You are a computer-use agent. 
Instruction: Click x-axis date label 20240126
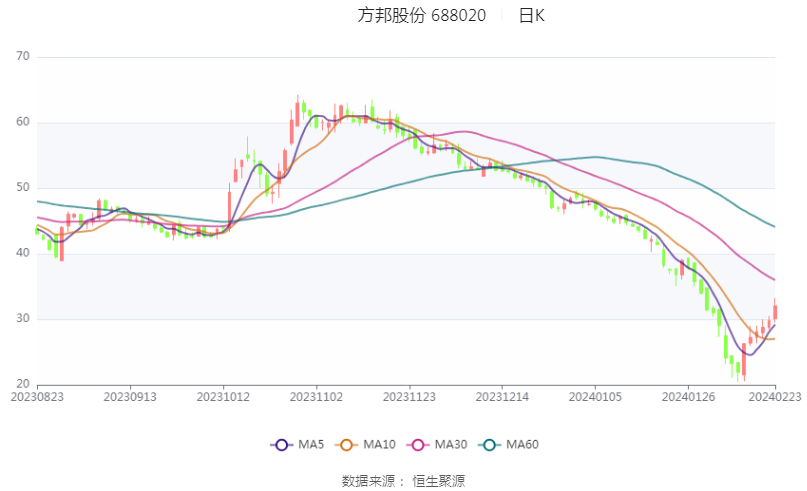(x=688, y=397)
